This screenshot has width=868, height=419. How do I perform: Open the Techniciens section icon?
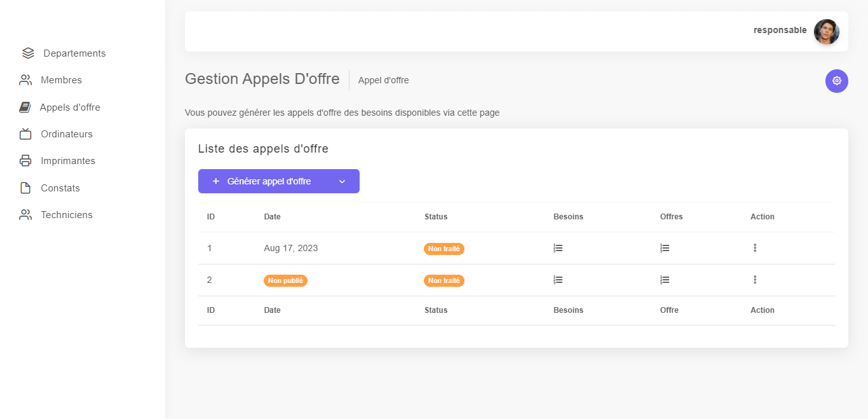(x=25, y=214)
